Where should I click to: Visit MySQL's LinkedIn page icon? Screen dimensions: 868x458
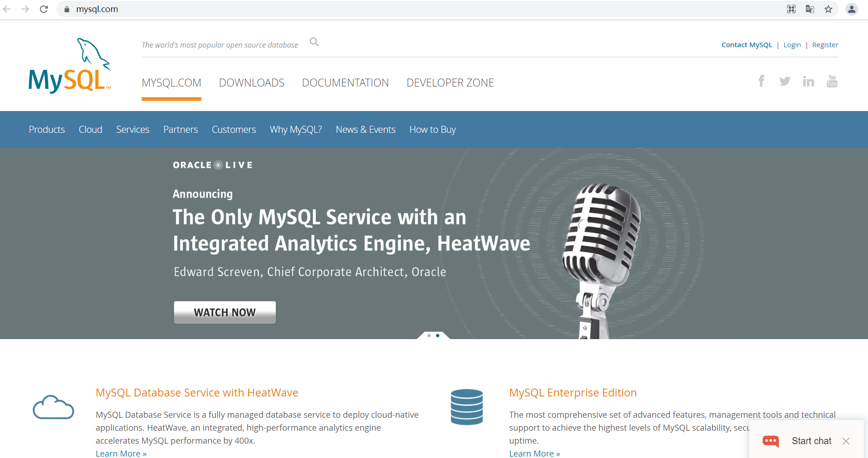(x=809, y=81)
